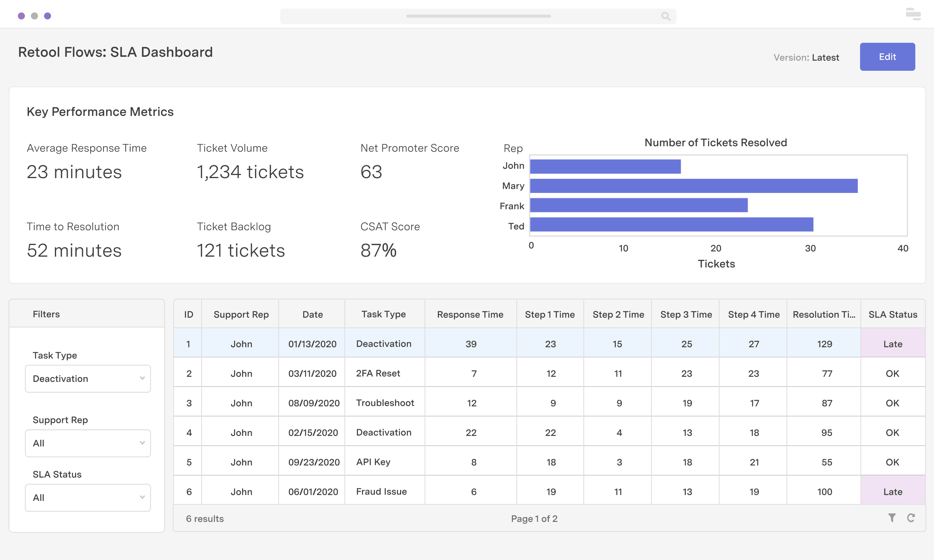Click the Late status cell for ticket 6
The image size is (934, 560).
[x=893, y=491]
